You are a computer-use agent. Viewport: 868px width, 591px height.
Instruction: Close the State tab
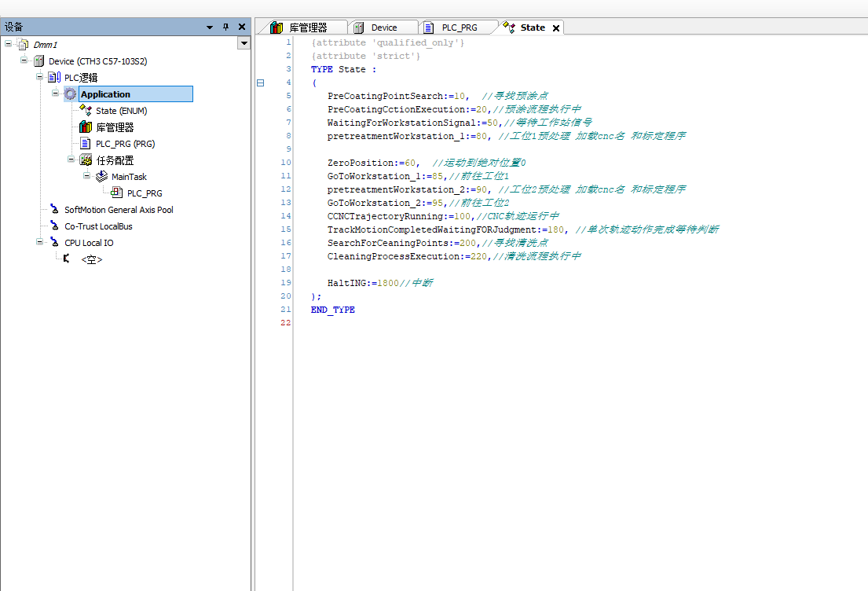[556, 28]
